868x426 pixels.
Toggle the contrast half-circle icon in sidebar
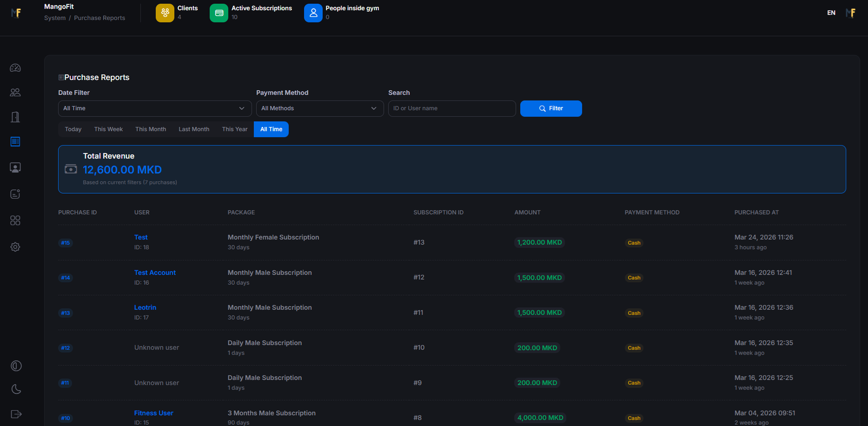(x=16, y=366)
